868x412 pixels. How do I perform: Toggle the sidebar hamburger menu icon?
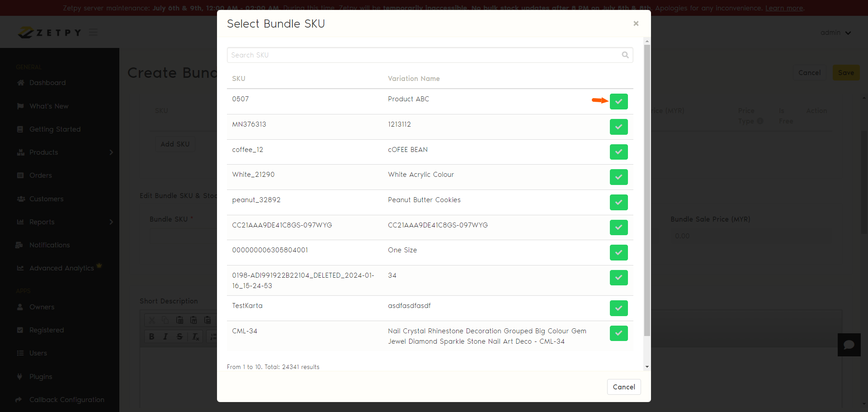point(93,32)
